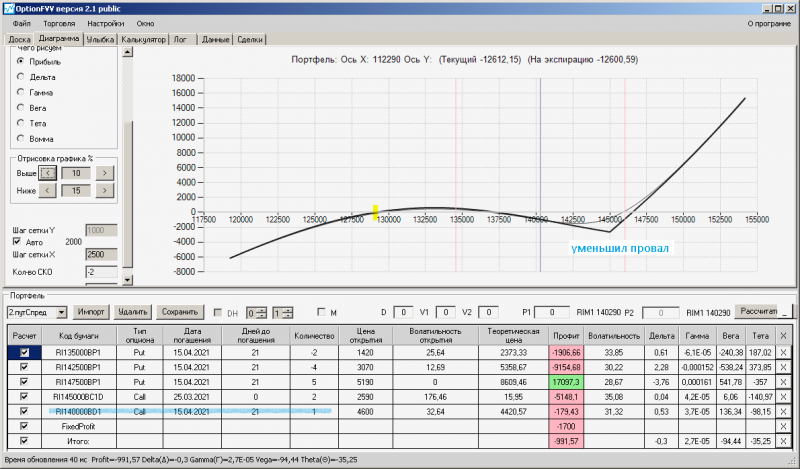Viewport: 800px width, 469px height.
Task: Remove row RI142500BP1 with its X icon
Action: pos(783,367)
